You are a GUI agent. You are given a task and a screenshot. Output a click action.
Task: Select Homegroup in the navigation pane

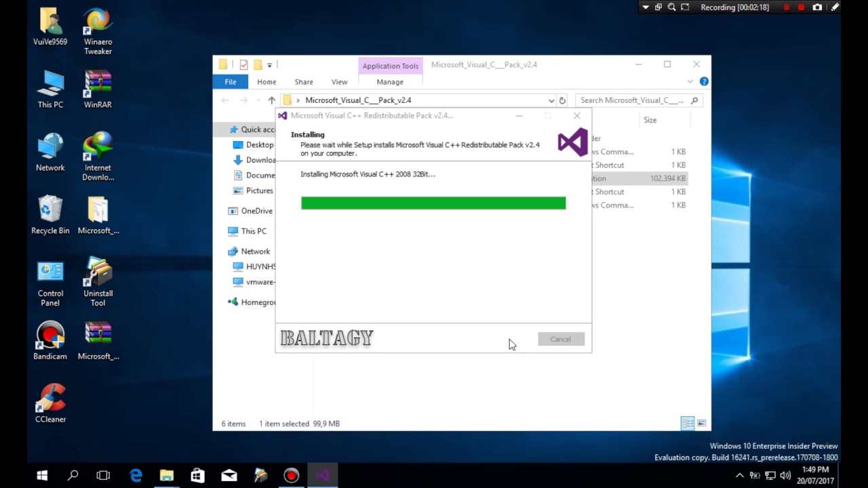click(x=252, y=302)
